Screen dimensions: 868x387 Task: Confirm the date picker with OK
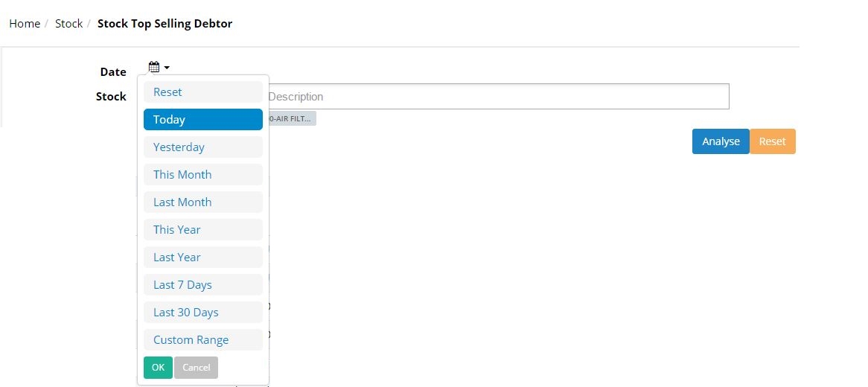(158, 368)
